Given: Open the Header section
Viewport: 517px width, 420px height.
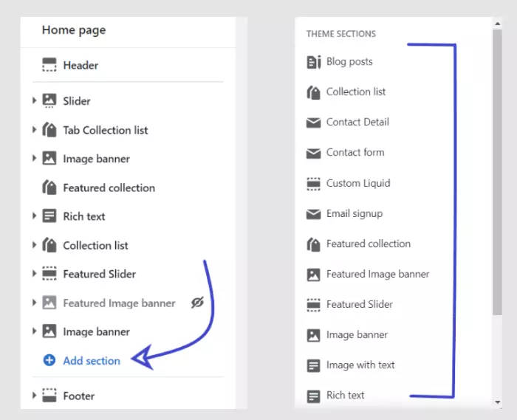Looking at the screenshot, I should click(81, 65).
